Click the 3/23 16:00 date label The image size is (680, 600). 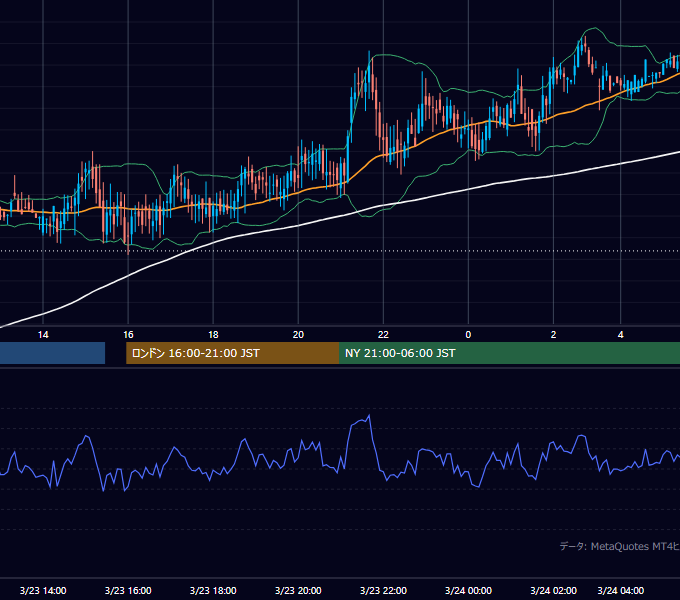128,590
